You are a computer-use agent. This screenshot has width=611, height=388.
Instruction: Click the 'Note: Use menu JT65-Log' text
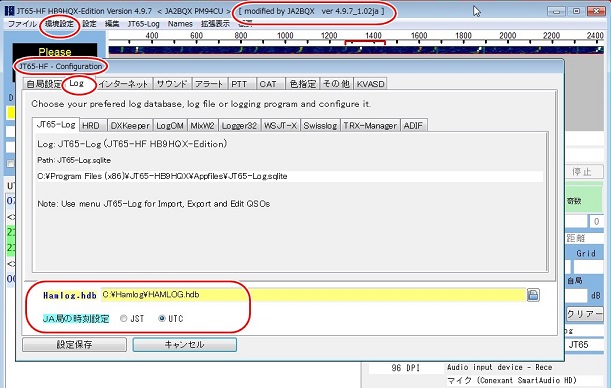154,204
